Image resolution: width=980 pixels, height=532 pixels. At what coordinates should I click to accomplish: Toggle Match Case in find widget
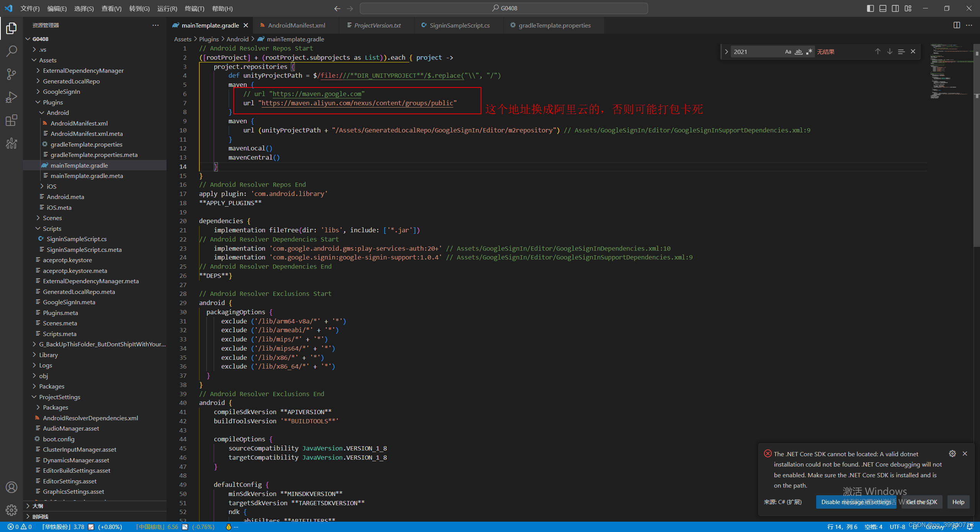click(x=788, y=52)
